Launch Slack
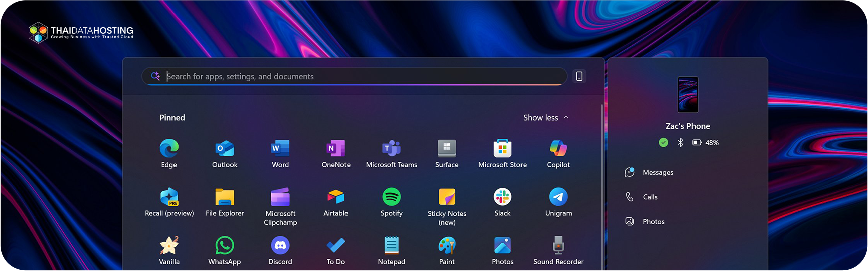This screenshot has width=868, height=271. (x=502, y=202)
